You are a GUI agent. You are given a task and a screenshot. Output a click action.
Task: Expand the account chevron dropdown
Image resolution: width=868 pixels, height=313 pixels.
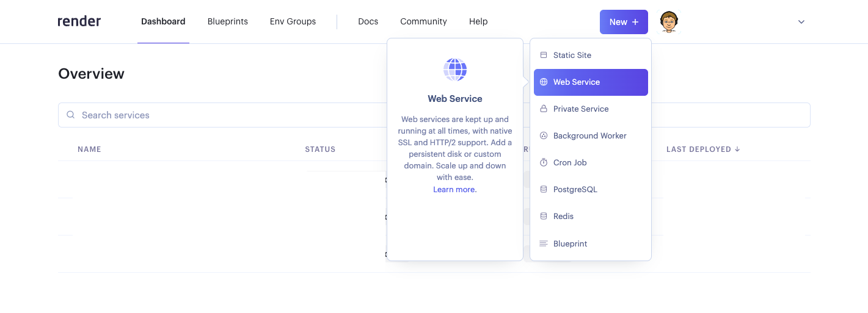pyautogui.click(x=801, y=22)
